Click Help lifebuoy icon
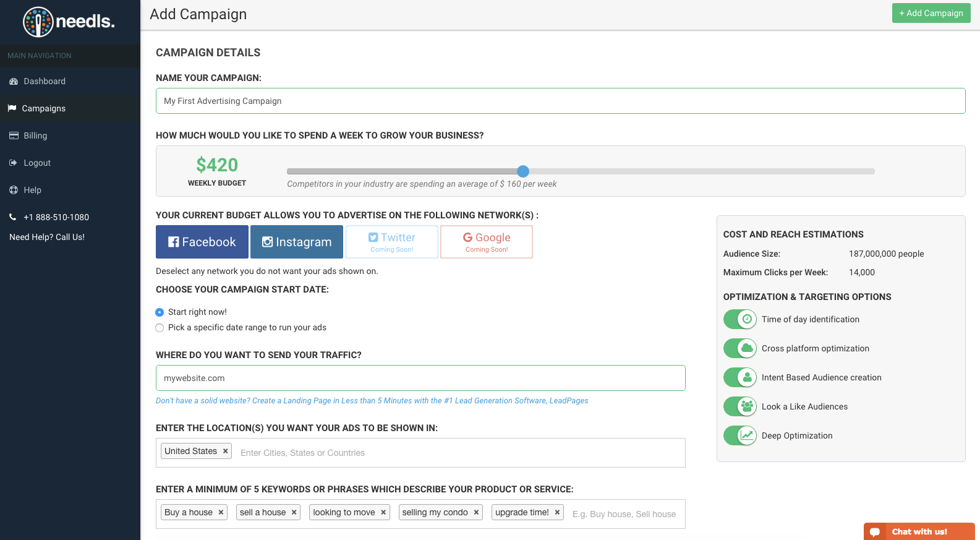This screenshot has height=540, width=980. point(14,190)
